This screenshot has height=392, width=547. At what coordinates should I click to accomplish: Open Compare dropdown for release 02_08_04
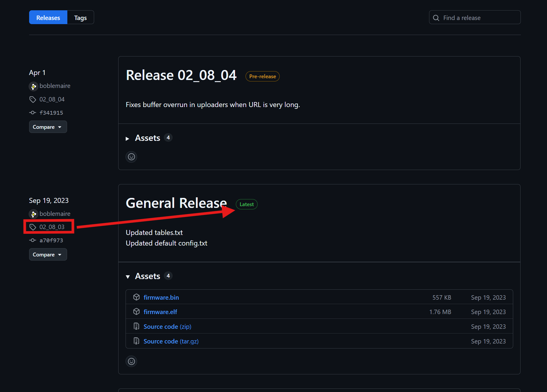coord(48,127)
